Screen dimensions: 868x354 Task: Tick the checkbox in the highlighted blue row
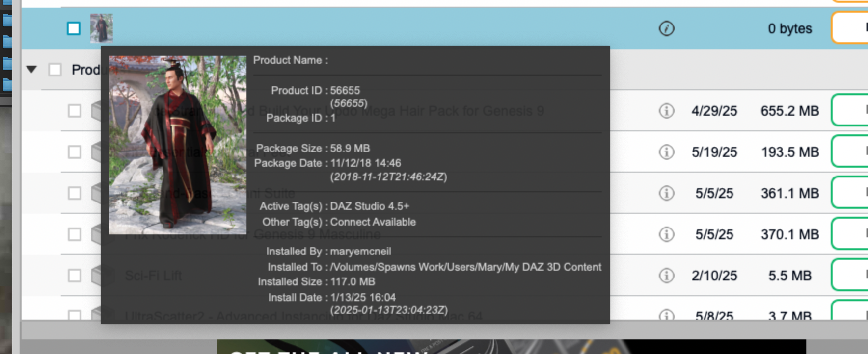coord(74,28)
